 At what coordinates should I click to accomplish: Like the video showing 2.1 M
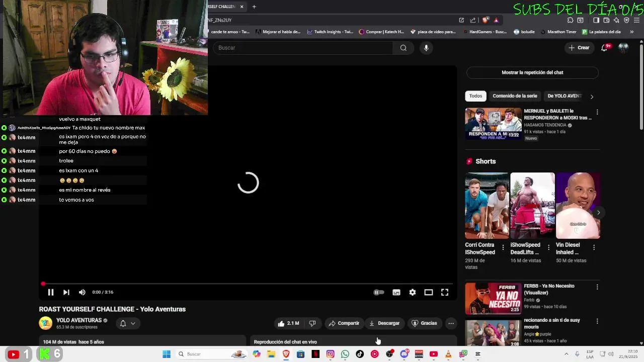pyautogui.click(x=289, y=323)
